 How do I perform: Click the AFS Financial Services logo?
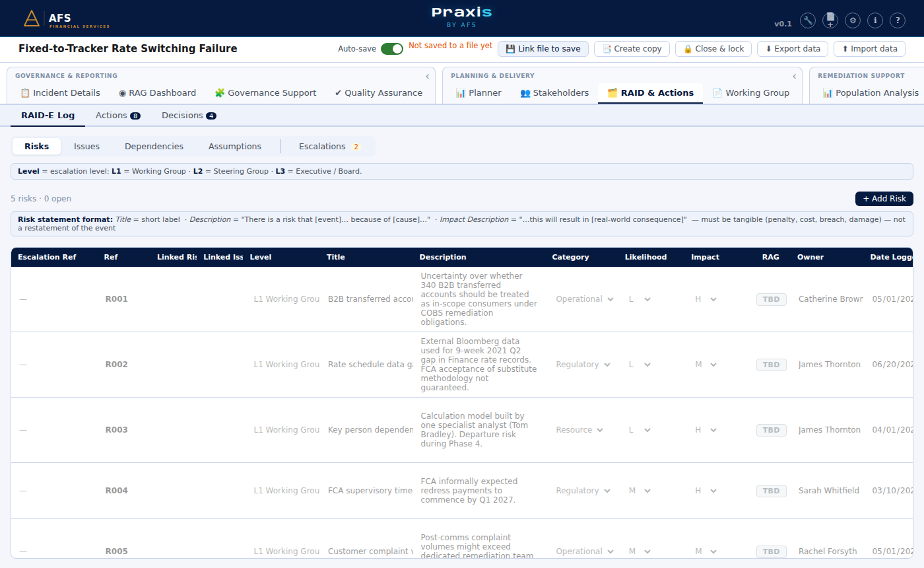point(66,18)
